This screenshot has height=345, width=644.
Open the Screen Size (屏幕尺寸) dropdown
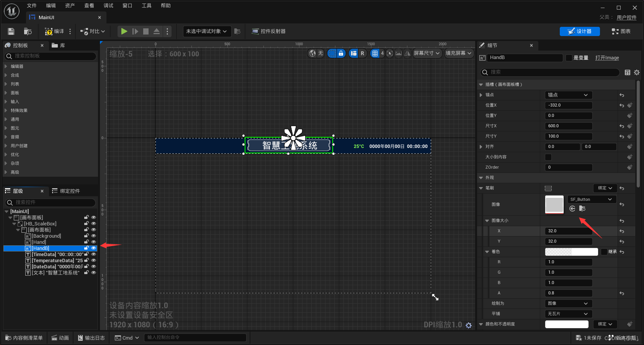coord(427,53)
